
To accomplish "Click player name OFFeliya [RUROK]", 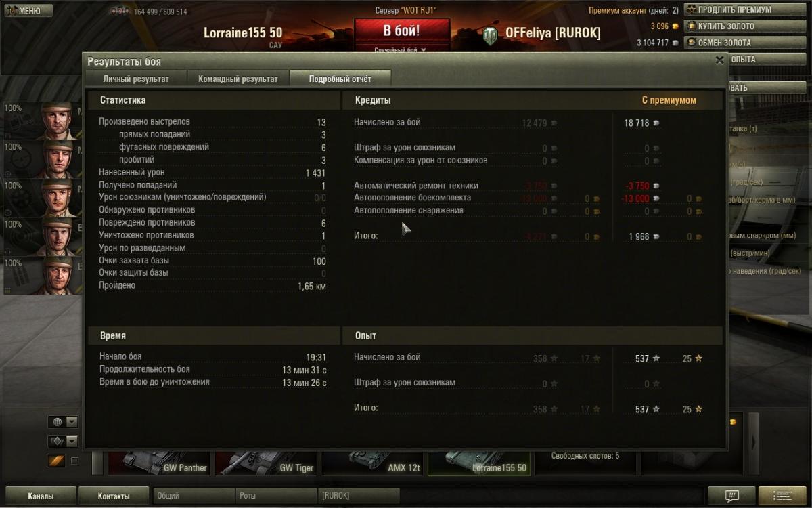I will point(552,33).
